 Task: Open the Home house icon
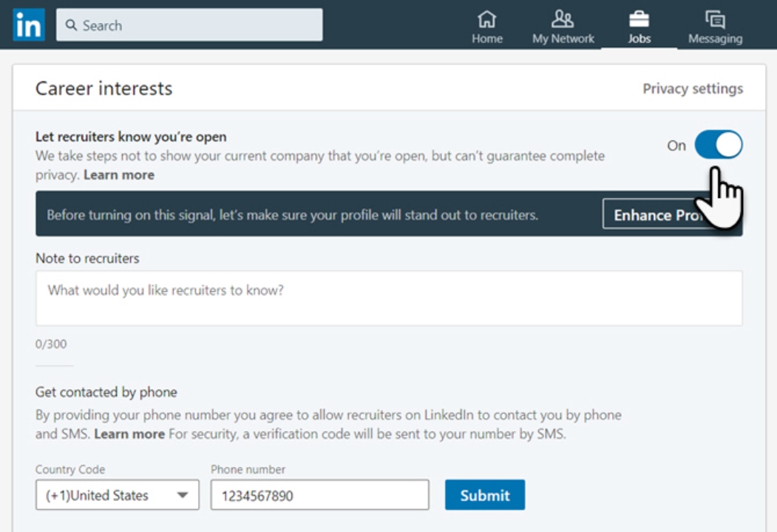[486, 19]
